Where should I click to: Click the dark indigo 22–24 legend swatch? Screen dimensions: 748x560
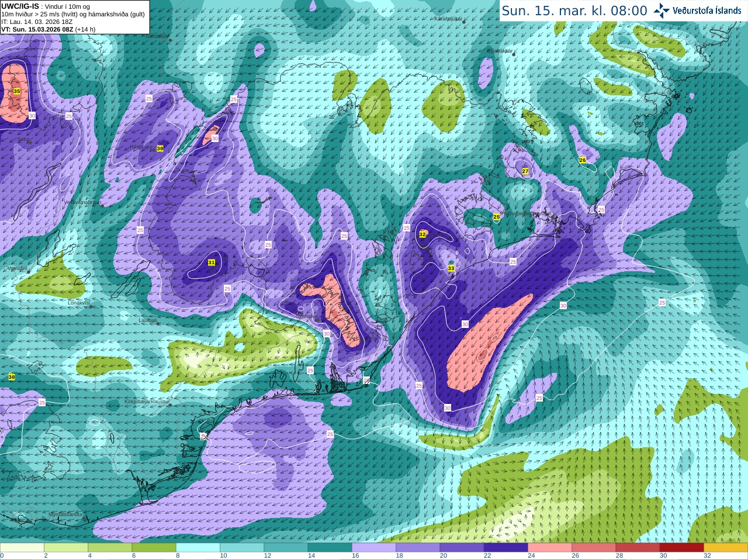[506, 548]
